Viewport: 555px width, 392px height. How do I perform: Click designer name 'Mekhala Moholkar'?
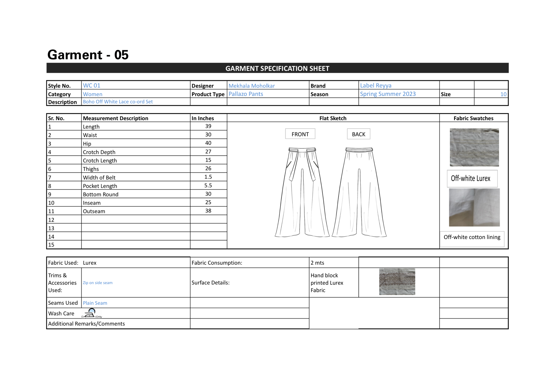(252, 86)
